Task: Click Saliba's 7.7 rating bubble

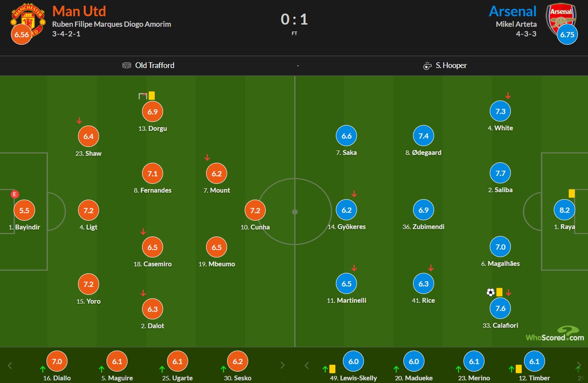Action: (x=500, y=173)
